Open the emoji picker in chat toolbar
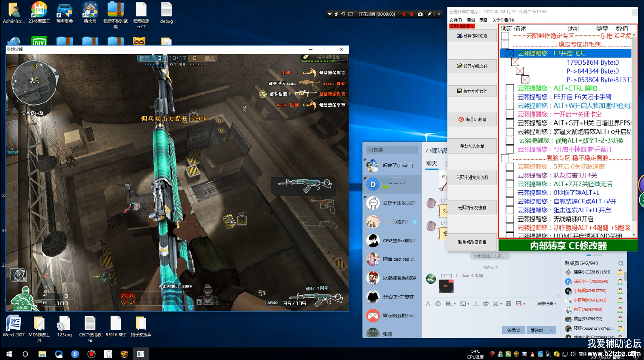The width and height of the screenshot is (644, 360). point(438,304)
